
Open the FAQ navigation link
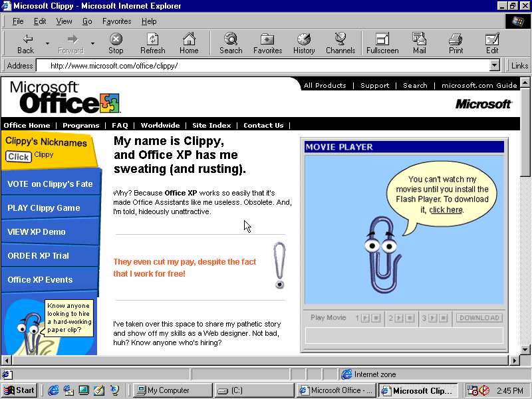pos(120,125)
